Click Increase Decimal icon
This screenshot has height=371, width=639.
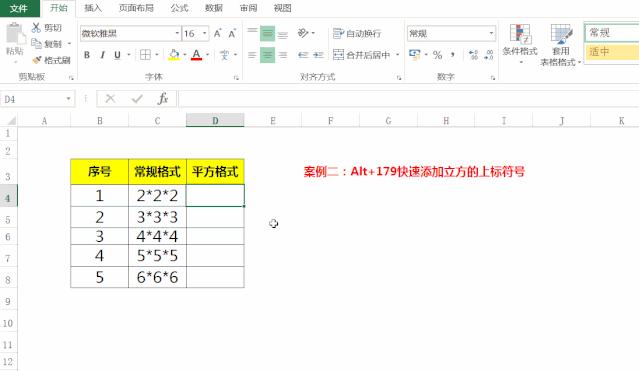pyautogui.click(x=474, y=55)
